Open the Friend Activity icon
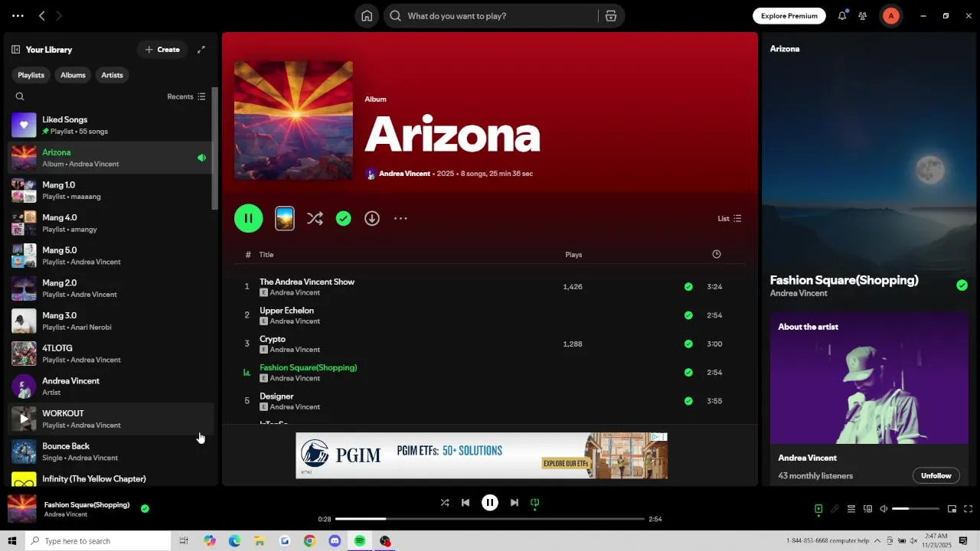This screenshot has height=551, width=980. pos(863,16)
